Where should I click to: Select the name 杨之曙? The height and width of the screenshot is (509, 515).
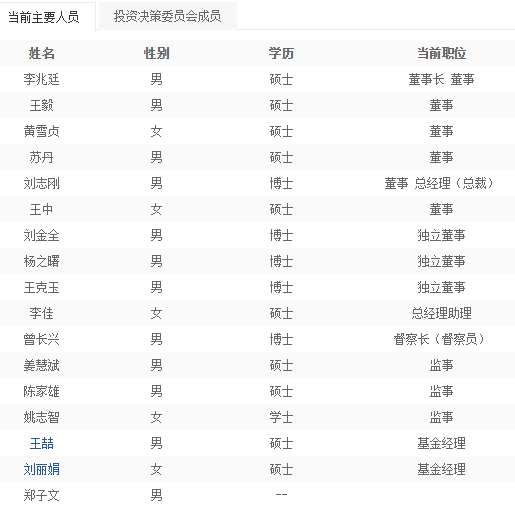(42, 261)
